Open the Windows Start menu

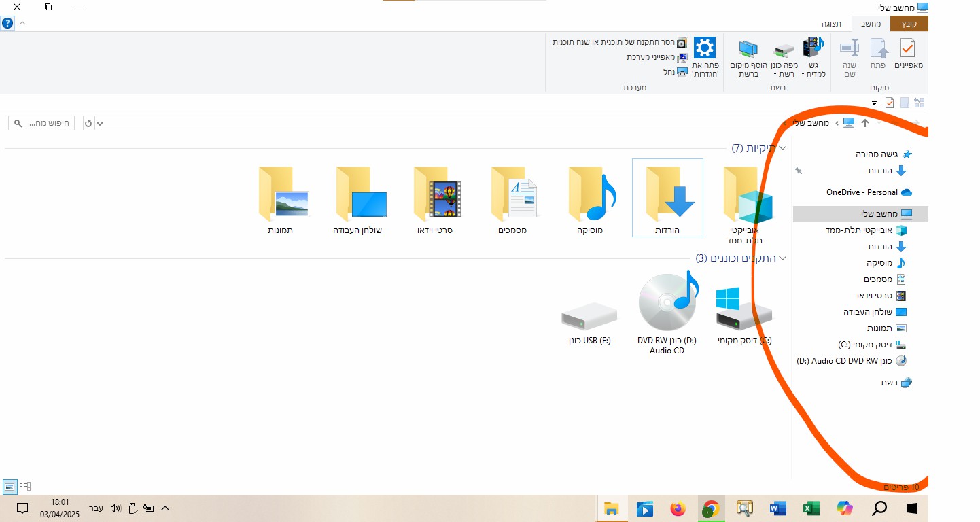click(912, 508)
